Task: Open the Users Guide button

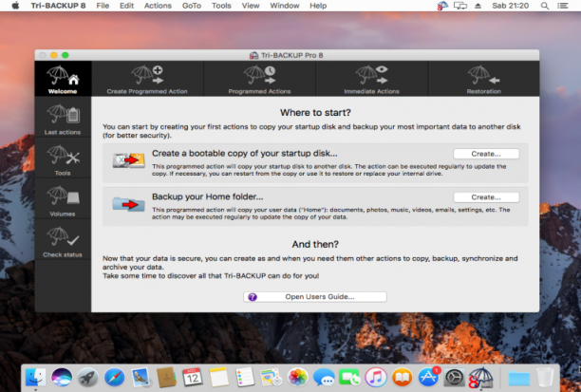Action: (x=315, y=297)
